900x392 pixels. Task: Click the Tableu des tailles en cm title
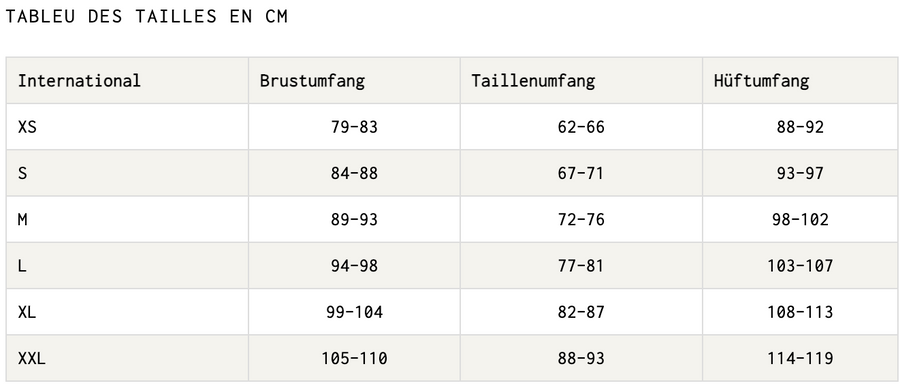coord(146,17)
